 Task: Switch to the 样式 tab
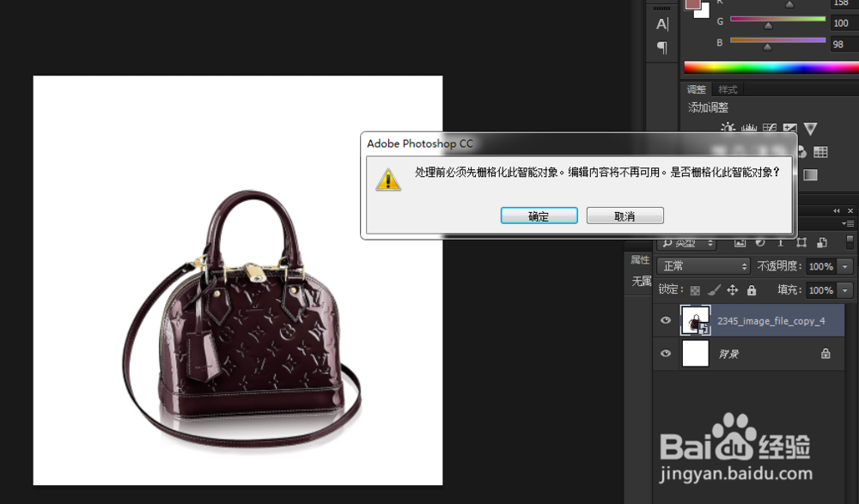[728, 89]
